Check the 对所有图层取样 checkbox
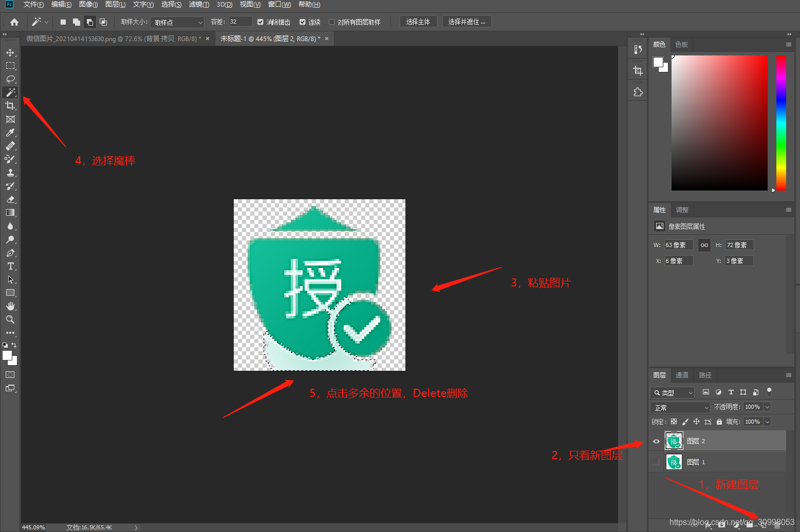The height and width of the screenshot is (532, 800). click(x=332, y=22)
